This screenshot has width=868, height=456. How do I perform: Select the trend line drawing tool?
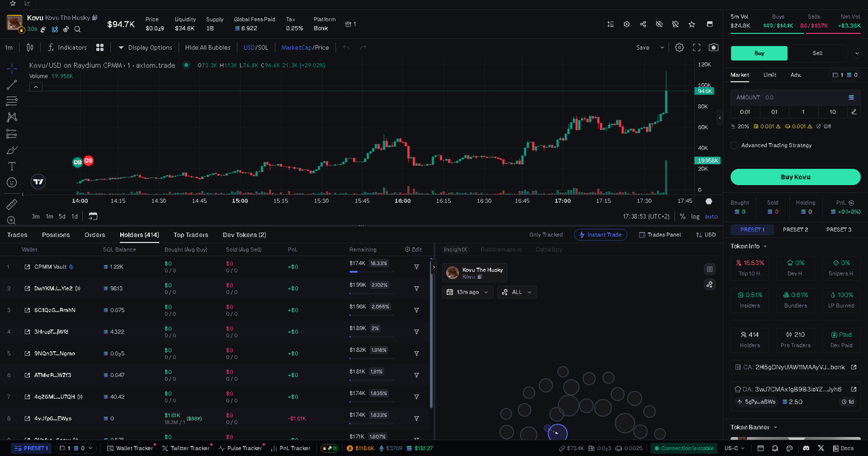click(12, 85)
